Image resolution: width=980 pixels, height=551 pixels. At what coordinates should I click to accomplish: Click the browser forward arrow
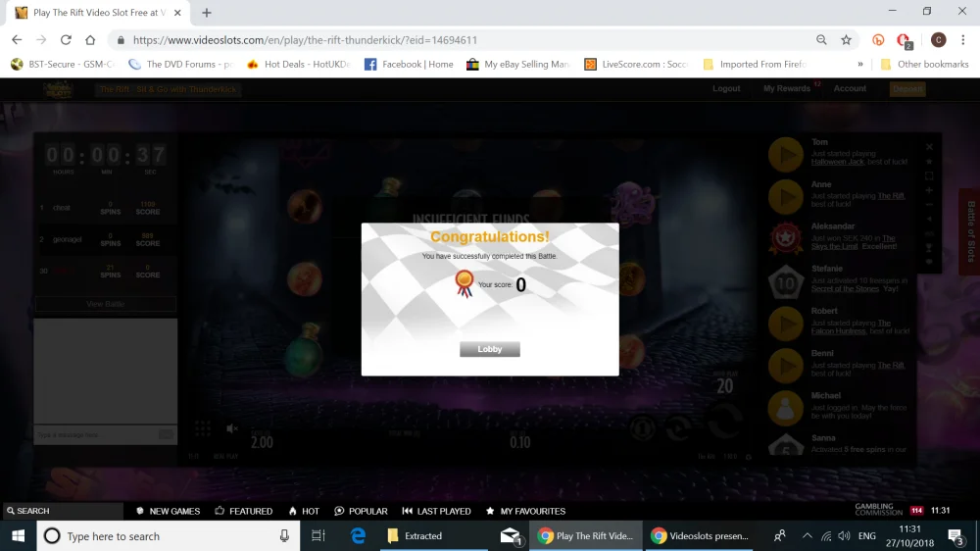(41, 40)
